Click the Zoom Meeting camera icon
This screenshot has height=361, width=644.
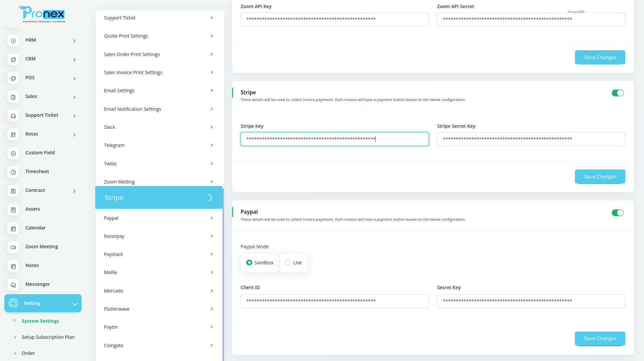[x=13, y=247]
